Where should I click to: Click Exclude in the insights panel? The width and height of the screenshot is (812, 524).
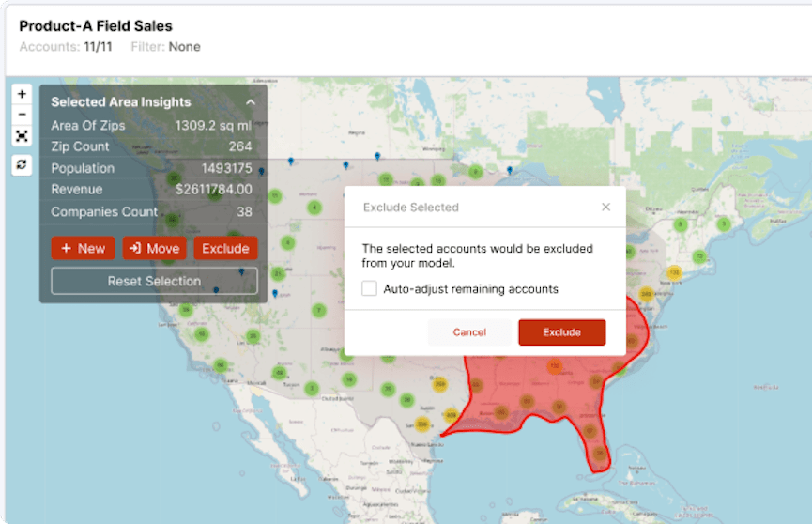coord(225,248)
